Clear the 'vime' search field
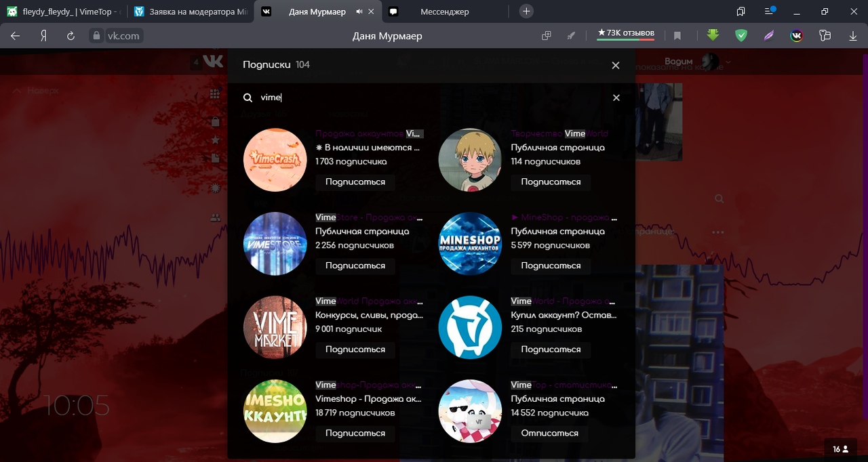Screen dimensions: 868x462 616,98
